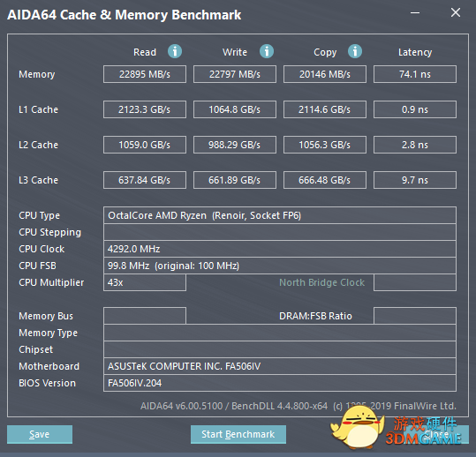Click the CPU Stepping label
The image size is (476, 457).
(x=49, y=233)
